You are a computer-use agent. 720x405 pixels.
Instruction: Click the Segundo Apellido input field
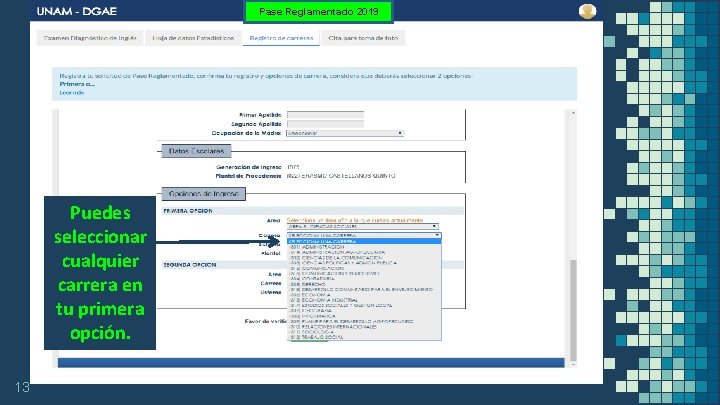[x=325, y=124]
